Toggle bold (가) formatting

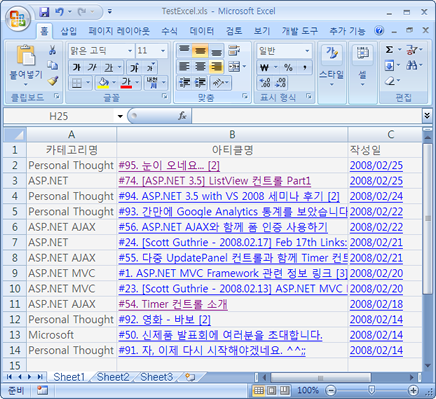click(x=76, y=68)
